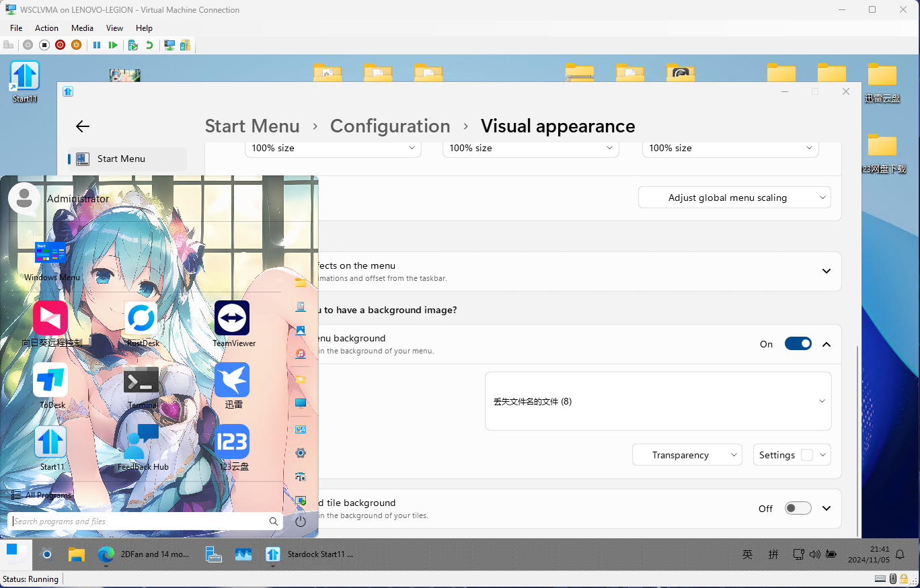Tick the checkbox inside Settings button
Screen dimensions: 920x588
tap(807, 455)
